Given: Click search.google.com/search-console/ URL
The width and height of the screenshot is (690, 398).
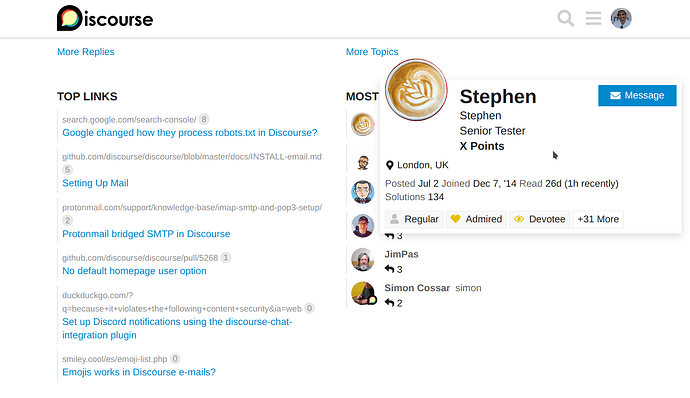Looking at the screenshot, I should [129, 119].
